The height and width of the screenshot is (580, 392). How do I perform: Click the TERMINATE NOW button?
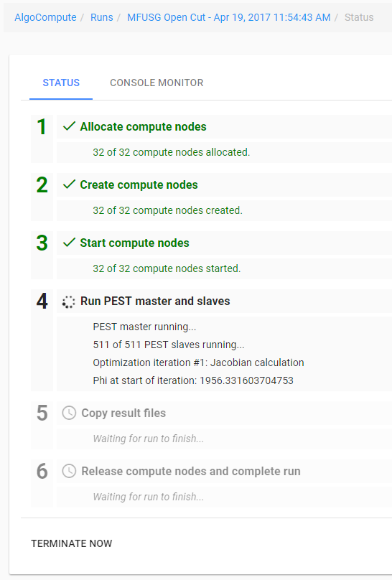tap(72, 543)
